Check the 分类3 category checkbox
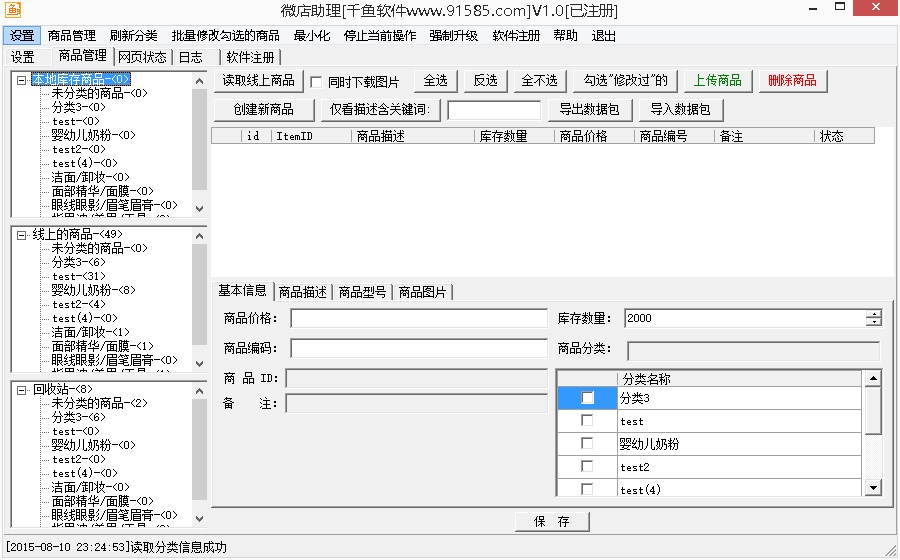Image resolution: width=900 pixels, height=560 pixels. [587, 398]
